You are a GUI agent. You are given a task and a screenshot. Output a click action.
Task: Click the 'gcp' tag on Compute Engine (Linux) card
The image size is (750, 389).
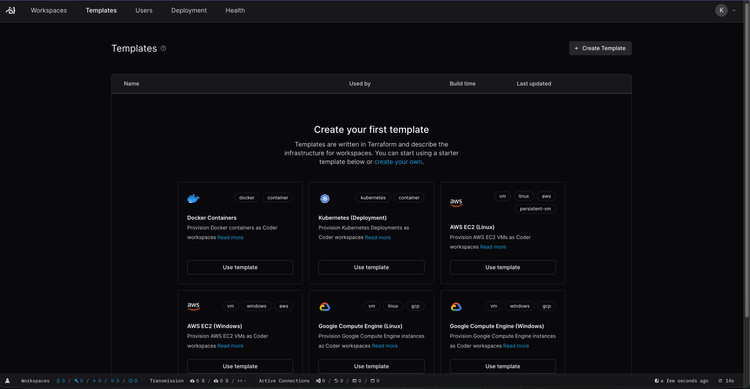[415, 306]
